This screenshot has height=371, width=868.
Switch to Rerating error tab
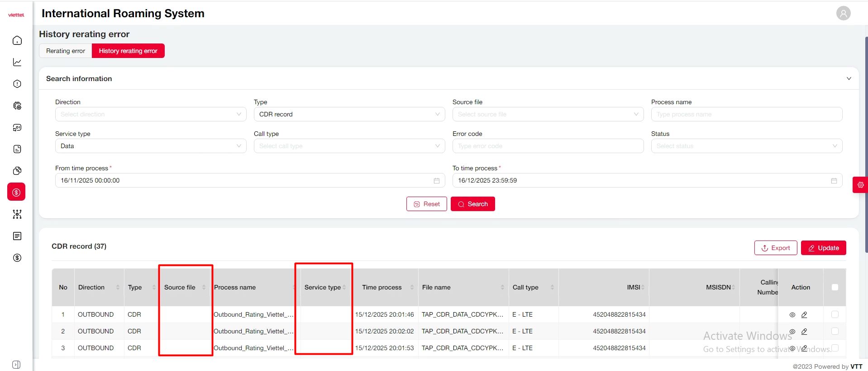[66, 51]
